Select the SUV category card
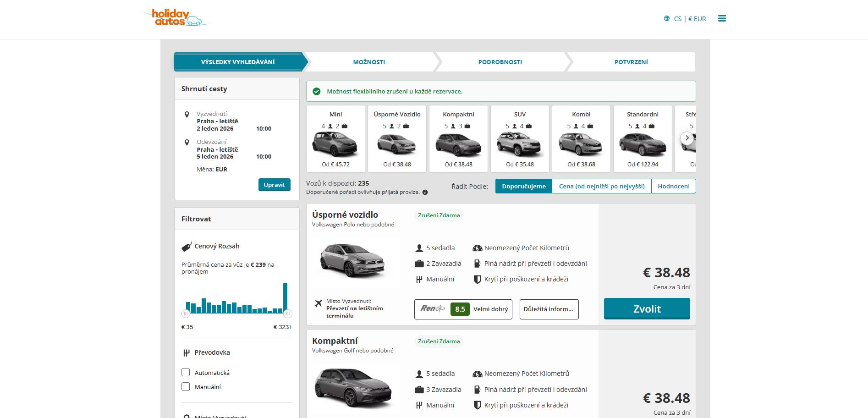868x418 pixels. [x=520, y=139]
